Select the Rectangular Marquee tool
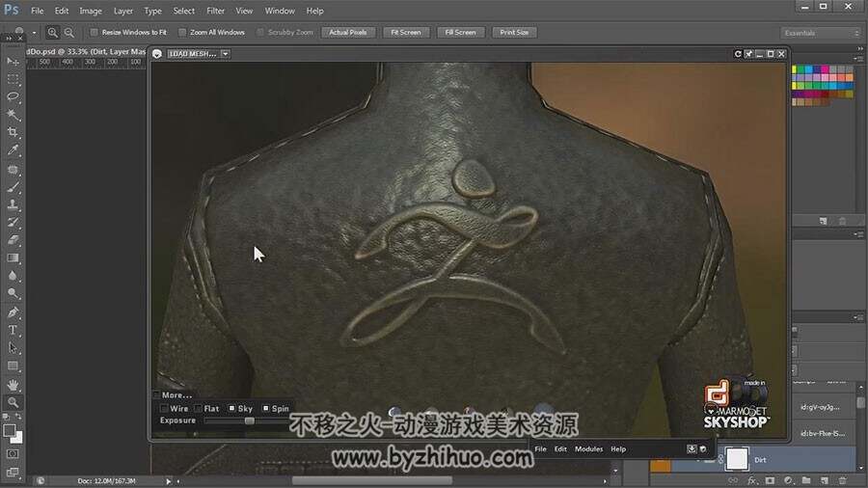868x488 pixels. pos(13,79)
